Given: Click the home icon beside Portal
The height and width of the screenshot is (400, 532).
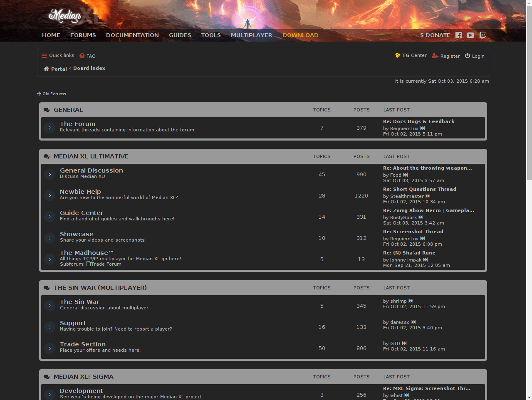Looking at the screenshot, I should 46,69.
